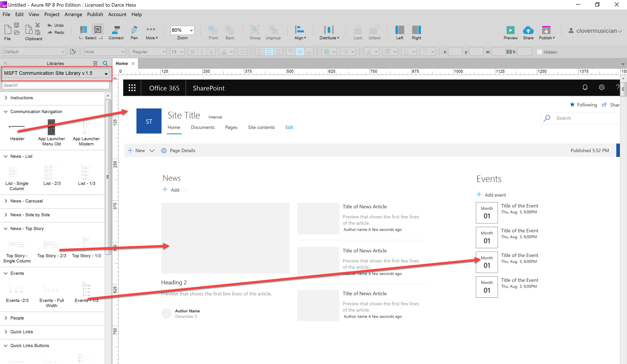Expand the News - Carousel section
Image resolution: width=627 pixels, height=364 pixels.
pyautogui.click(x=27, y=201)
